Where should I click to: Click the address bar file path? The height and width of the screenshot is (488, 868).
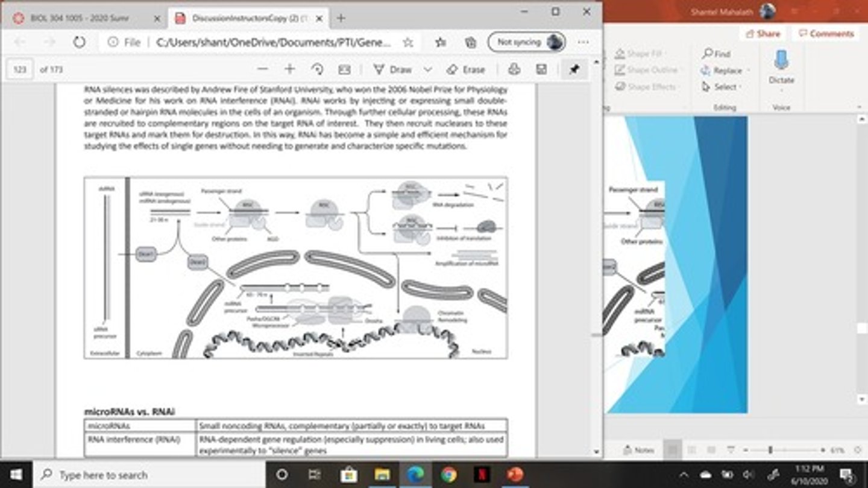click(273, 42)
